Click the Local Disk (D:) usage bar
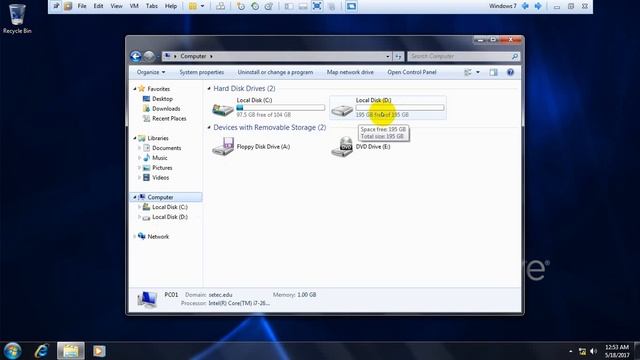This screenshot has width=640, height=360. pyautogui.click(x=400, y=108)
